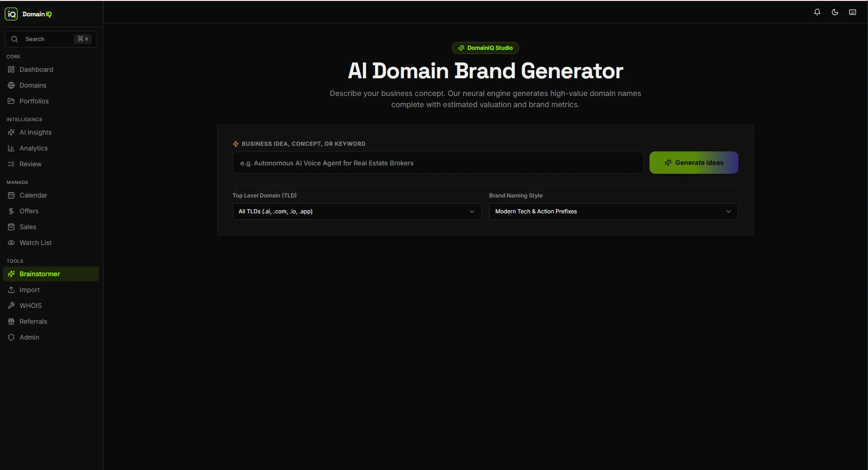Click the 'Top Level Domain (TLD)' label
The height and width of the screenshot is (470, 868).
pyautogui.click(x=265, y=196)
